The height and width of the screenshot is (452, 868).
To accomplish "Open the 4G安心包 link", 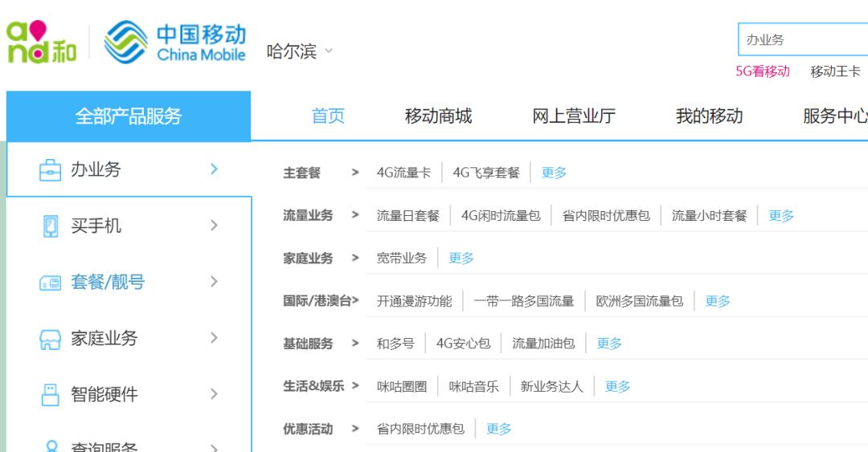I will coord(464,344).
